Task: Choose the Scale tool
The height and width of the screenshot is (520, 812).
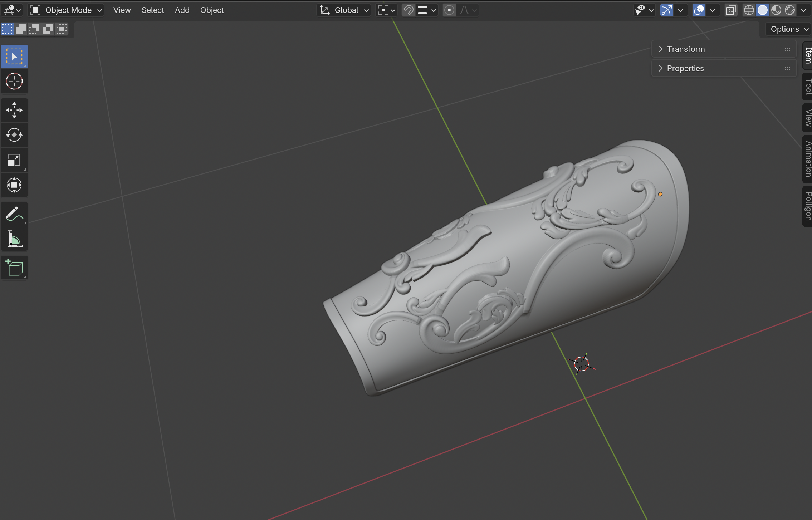Action: (x=14, y=160)
